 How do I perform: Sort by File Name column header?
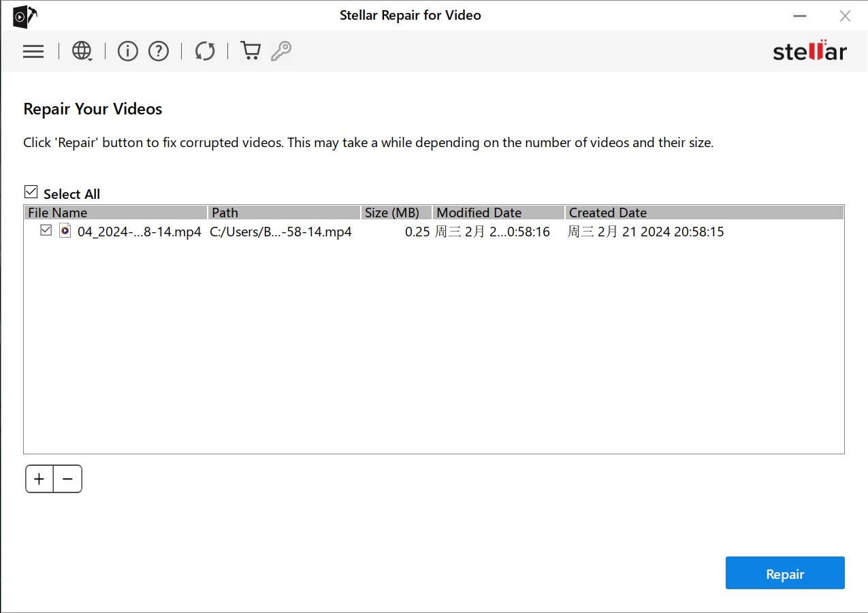point(116,213)
